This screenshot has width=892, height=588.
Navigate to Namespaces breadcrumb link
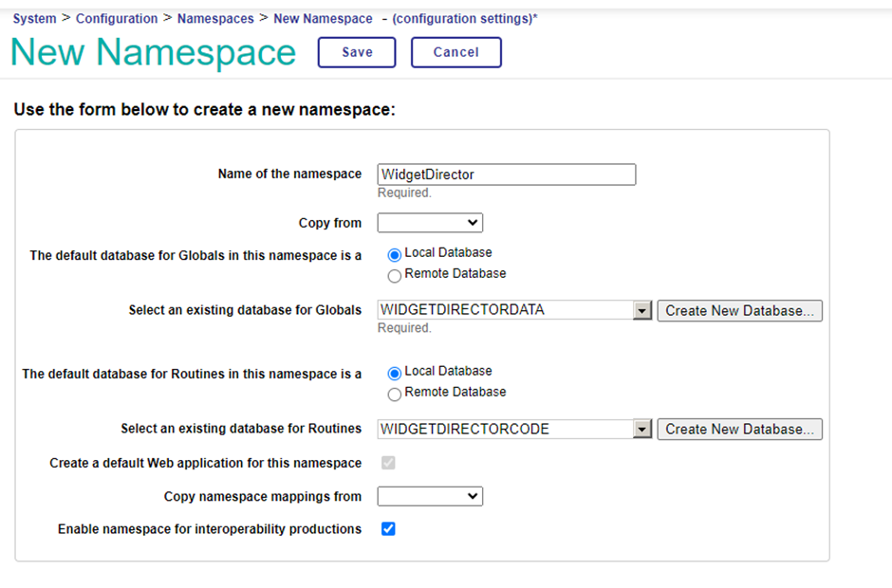215,19
